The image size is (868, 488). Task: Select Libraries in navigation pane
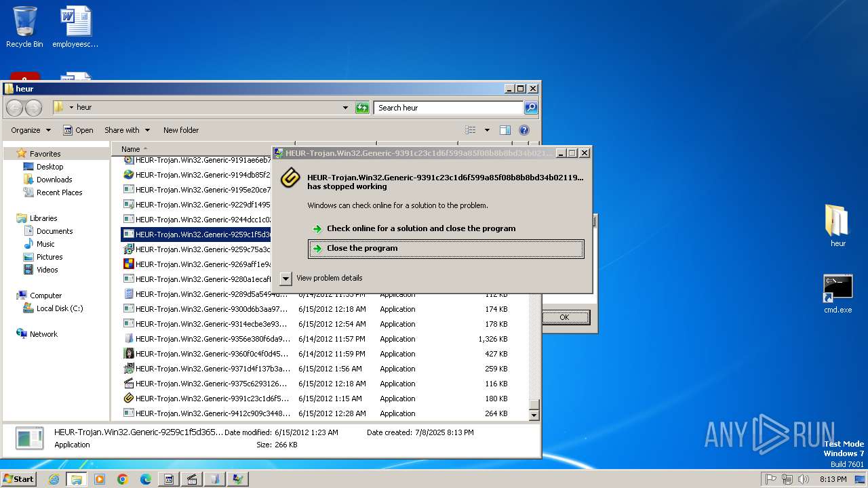pos(43,218)
